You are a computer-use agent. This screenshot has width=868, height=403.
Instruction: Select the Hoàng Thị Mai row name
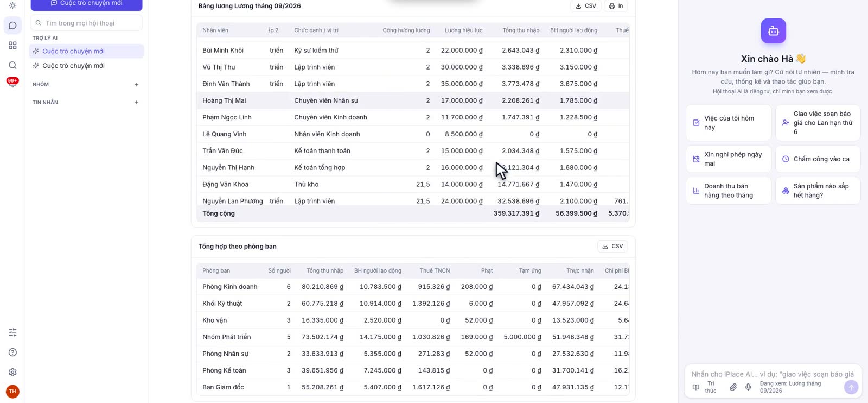click(x=224, y=100)
